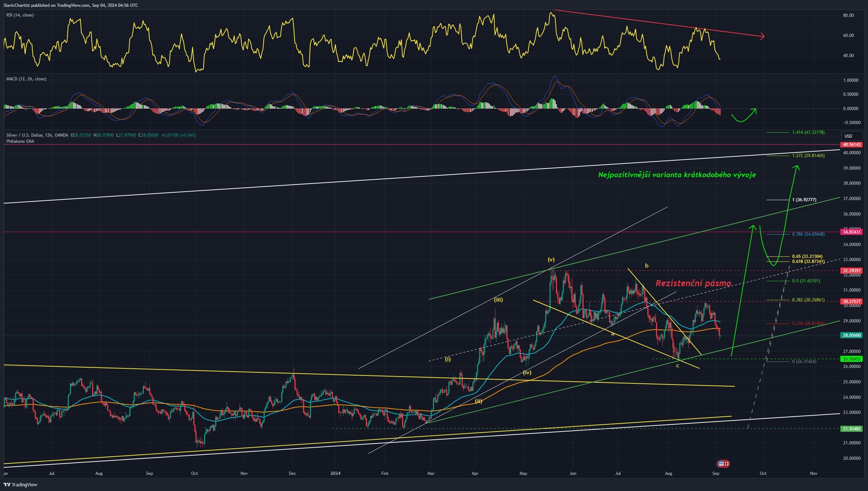Select the 1 (36.92777) Fibonacci level

coord(804,200)
